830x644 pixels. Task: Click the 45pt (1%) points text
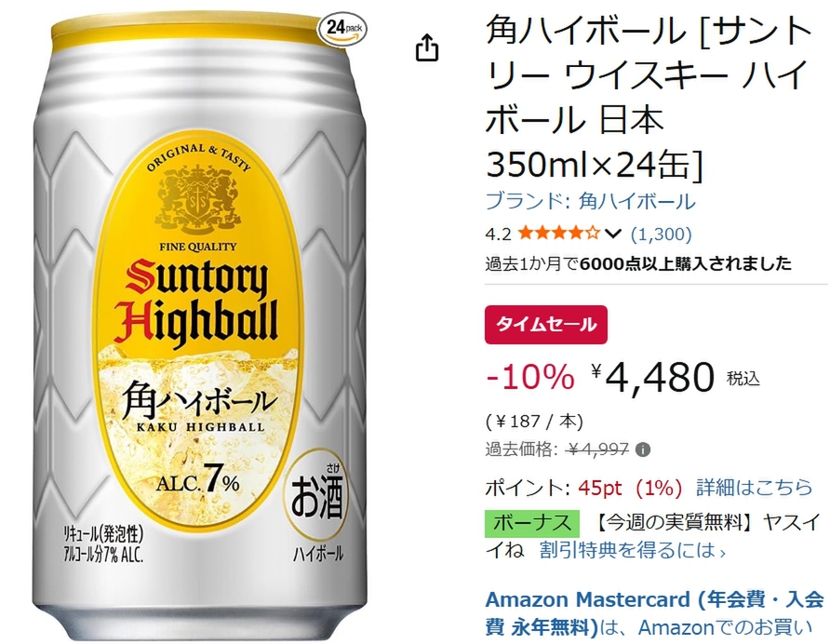point(630,488)
